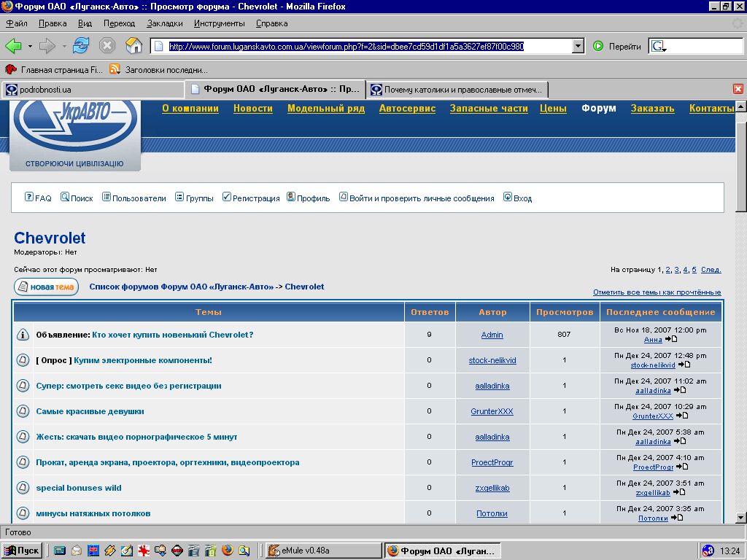Image resolution: width=747 pixels, height=560 pixels.
Task: Launch Firefox from quick launch bar
Action: coord(228,551)
